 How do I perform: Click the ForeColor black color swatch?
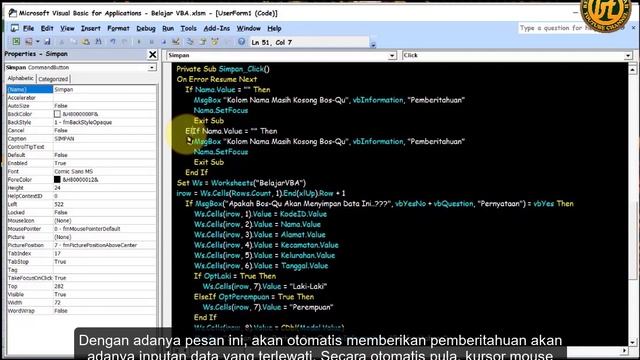[57, 180]
